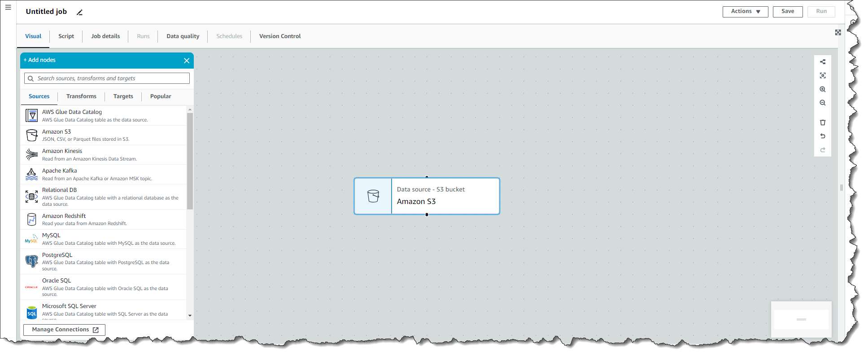This screenshot has height=356, width=868.
Task: Show the Targets node list
Action: coord(123,96)
